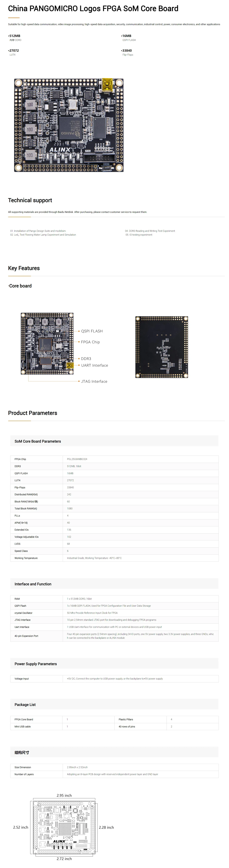Image resolution: width=229 pixels, height=868 pixels.
Task: Click the 40-pin Expansion Port table row
Action: click(x=114, y=636)
